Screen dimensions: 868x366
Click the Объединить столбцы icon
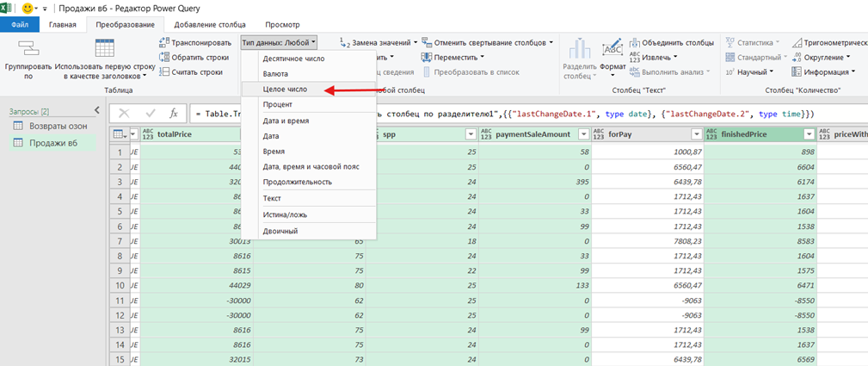pyautogui.click(x=634, y=43)
